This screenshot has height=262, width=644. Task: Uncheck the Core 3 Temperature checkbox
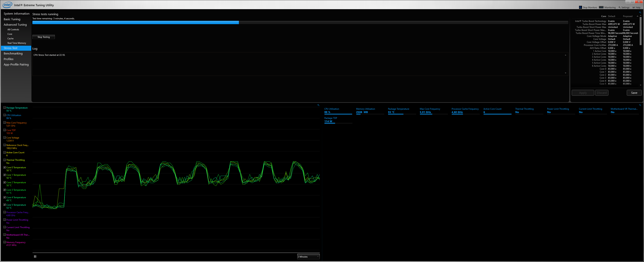click(x=4, y=190)
